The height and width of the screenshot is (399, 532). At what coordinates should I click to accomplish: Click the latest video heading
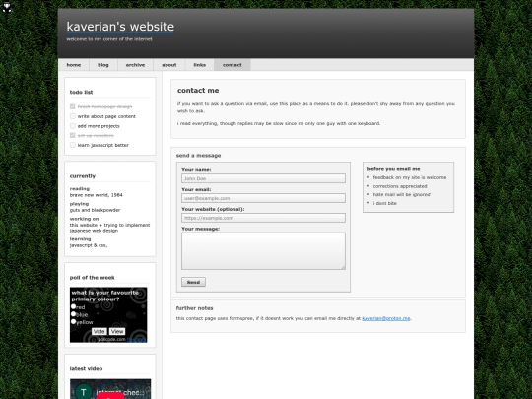[86, 368]
